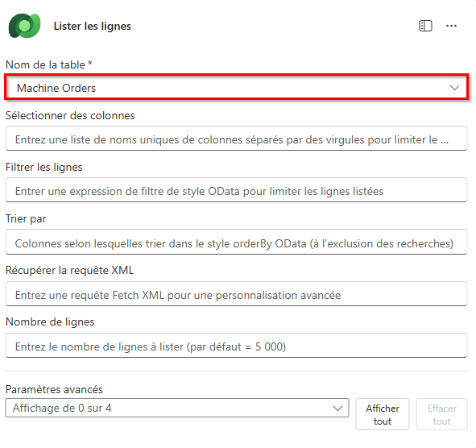This screenshot has height=448, width=476.
Task: Click the Filtrer les lignes label
Action: tap(44, 167)
